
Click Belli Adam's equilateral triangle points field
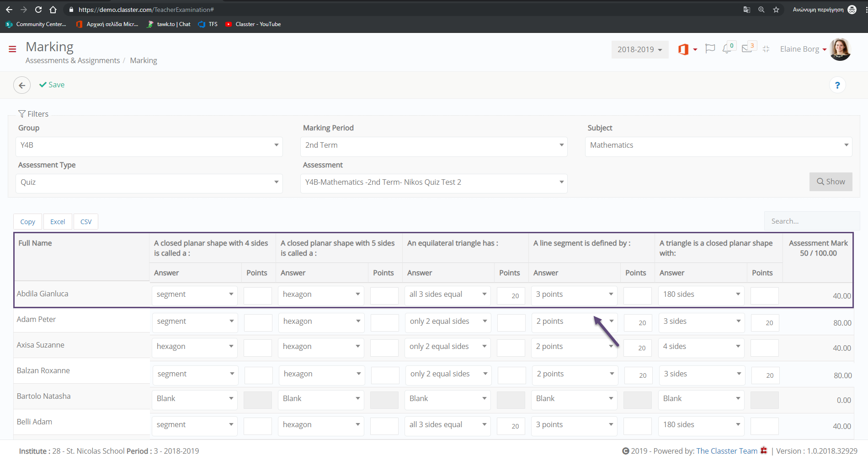pos(511,426)
